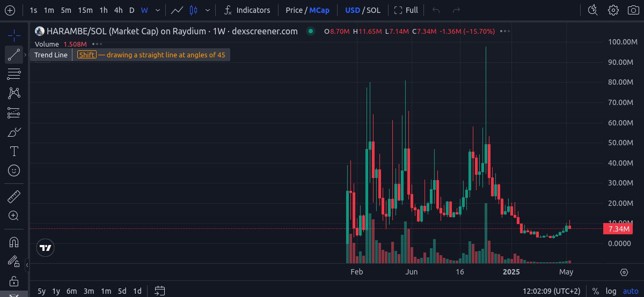Screen dimensions: 644x297
Task: Expand Trend Line tool group arrow
Action: pos(25,55)
